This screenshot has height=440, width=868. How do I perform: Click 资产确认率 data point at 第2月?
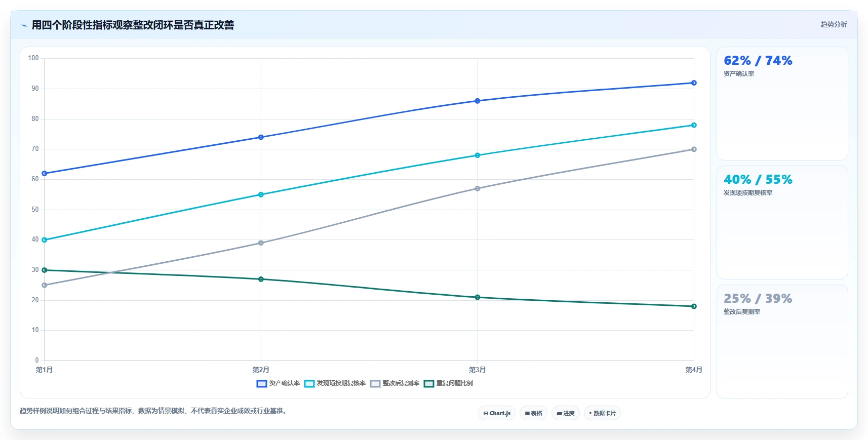pyautogui.click(x=261, y=137)
